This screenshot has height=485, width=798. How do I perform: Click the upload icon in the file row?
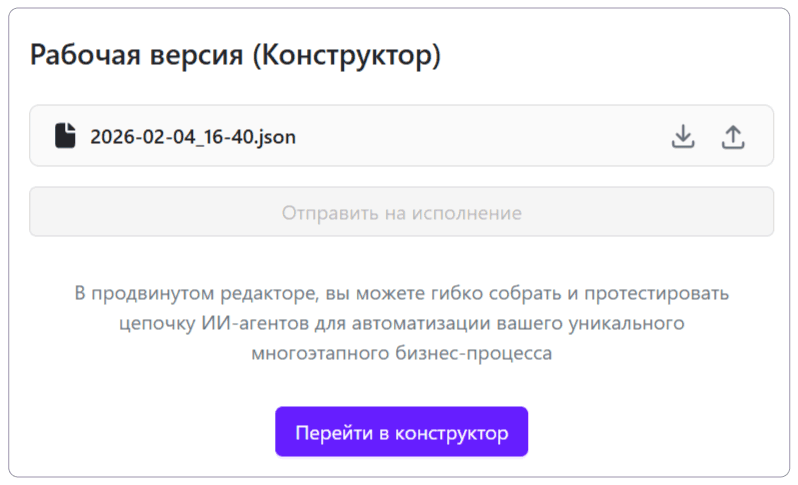tap(733, 136)
